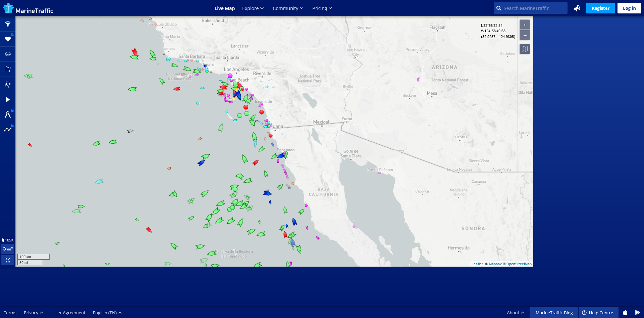Zoom in on the map

[525, 25]
